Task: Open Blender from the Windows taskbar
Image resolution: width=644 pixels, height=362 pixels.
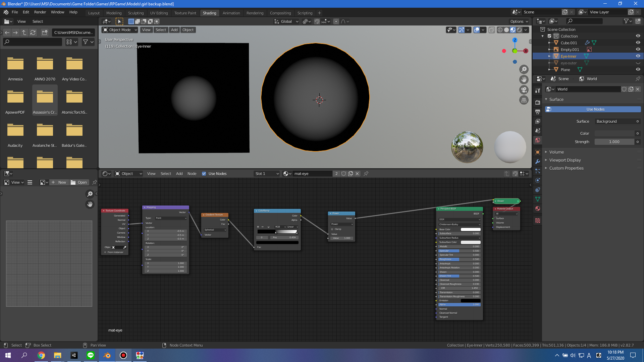Action: [x=107, y=355]
